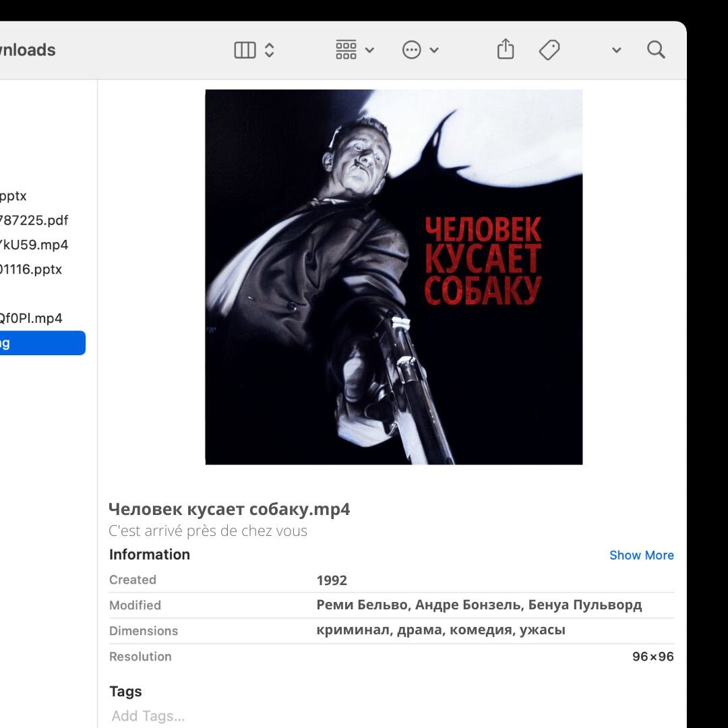Open the Group By grid icon
The image size is (728, 728).
click(346, 50)
